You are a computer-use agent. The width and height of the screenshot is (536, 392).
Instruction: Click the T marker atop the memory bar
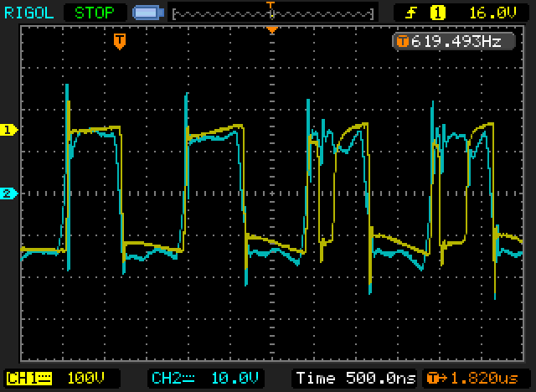point(271,5)
